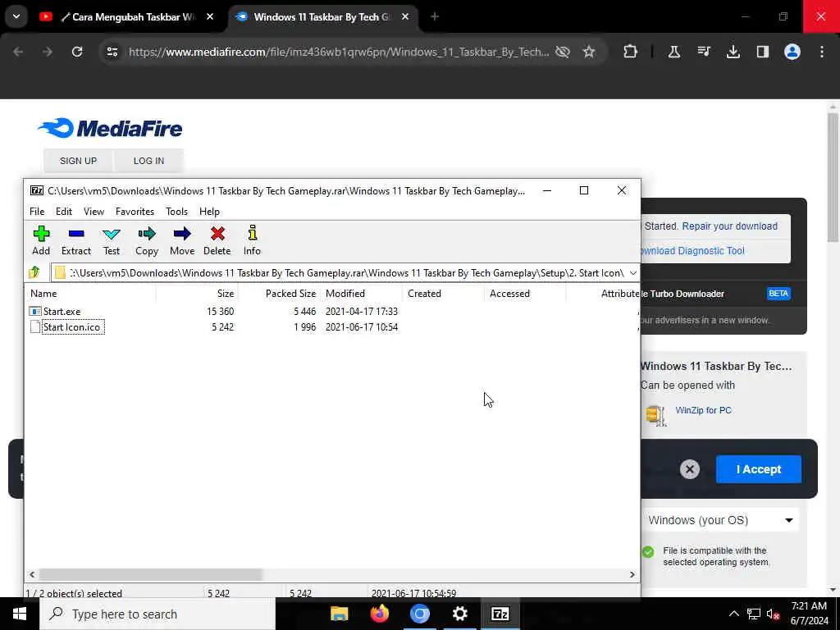Open the Edit menu in 7-Zip
Screen dimensions: 840x630
tap(64, 212)
